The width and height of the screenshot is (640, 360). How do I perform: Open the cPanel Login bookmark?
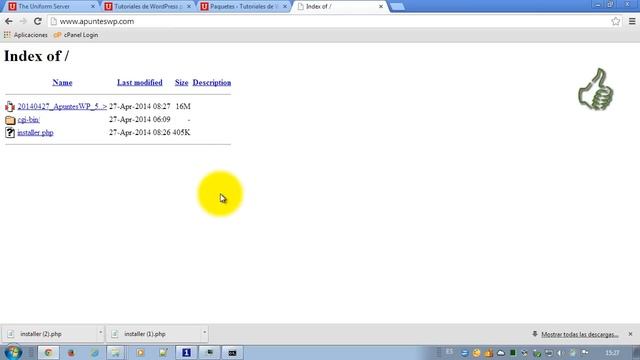tap(76, 35)
